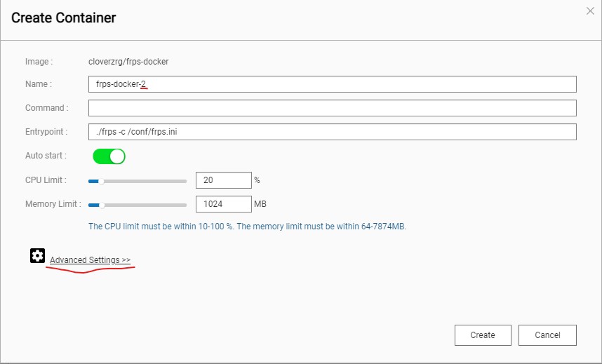Click the CPU Limit percentage box showing 20
The height and width of the screenshot is (364, 602).
click(223, 180)
